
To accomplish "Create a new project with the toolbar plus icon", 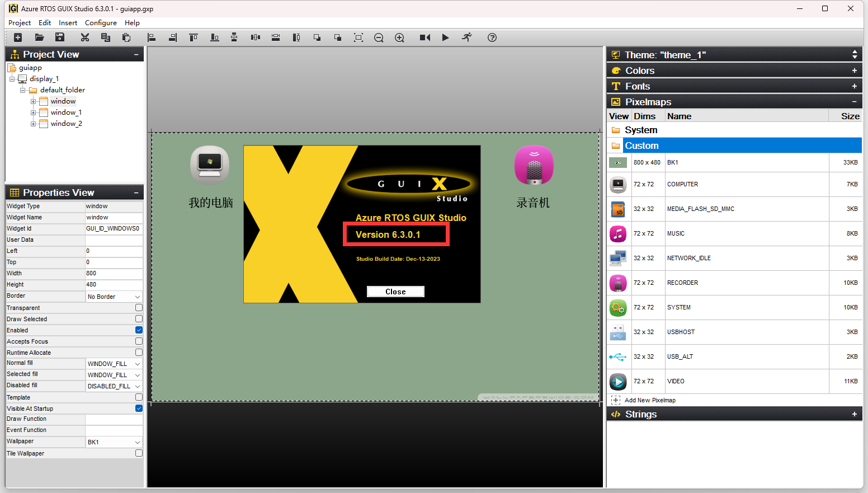I will coord(18,37).
